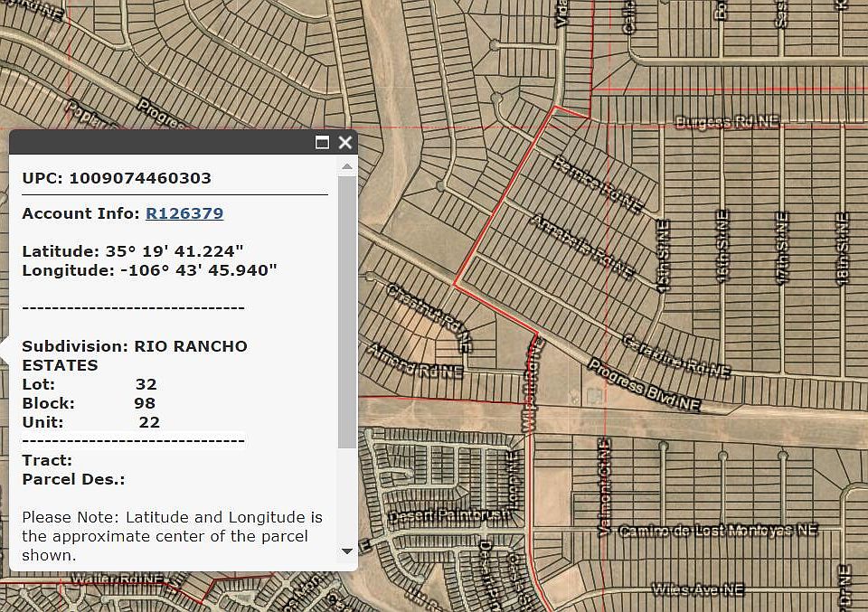This screenshot has width=868, height=612.
Task: Click the popup scrollbar down arrow
Action: 347,551
